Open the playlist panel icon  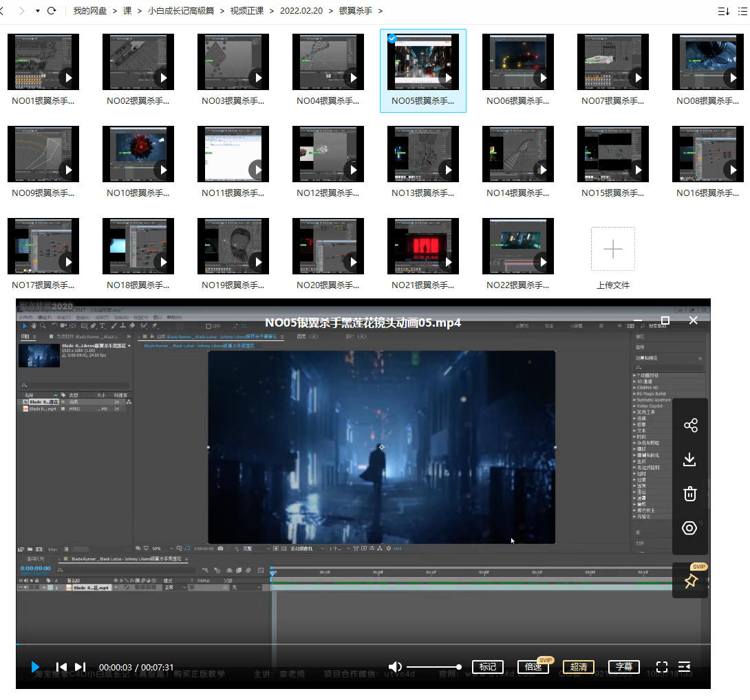pyautogui.click(x=684, y=667)
